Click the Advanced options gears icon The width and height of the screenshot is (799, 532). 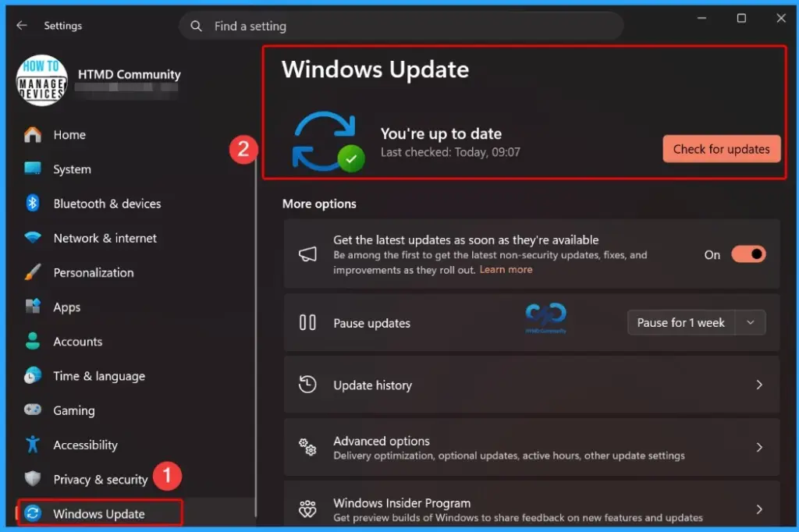pos(307,447)
